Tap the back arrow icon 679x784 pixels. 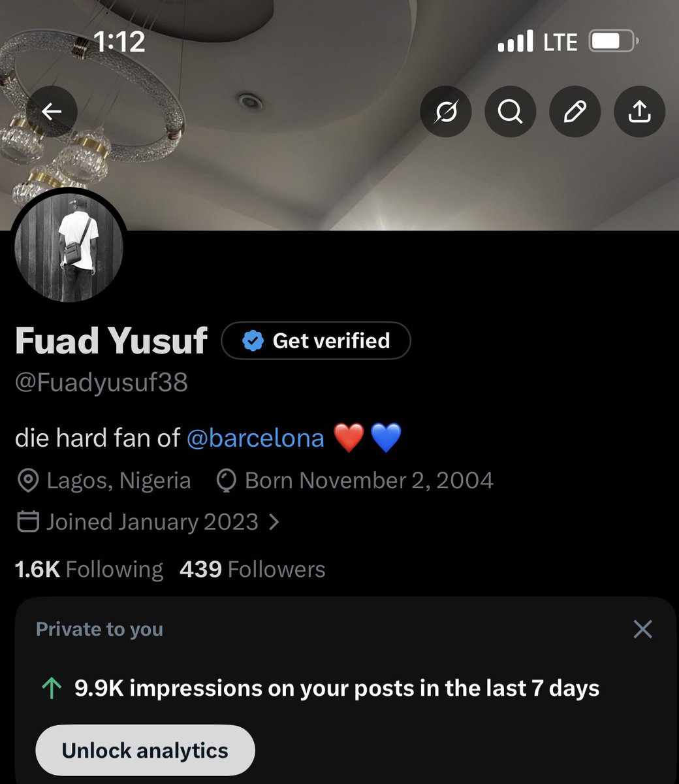[x=52, y=112]
